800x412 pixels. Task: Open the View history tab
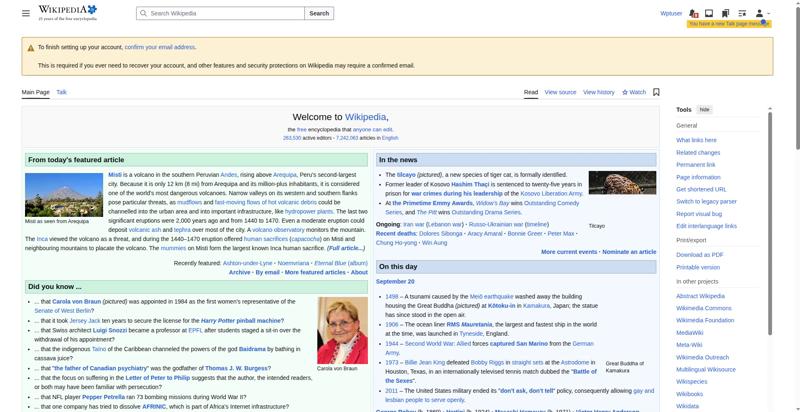tap(598, 92)
